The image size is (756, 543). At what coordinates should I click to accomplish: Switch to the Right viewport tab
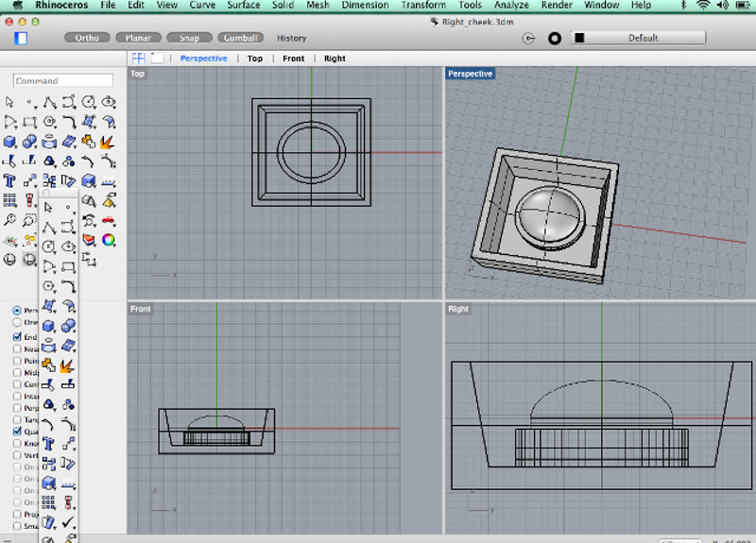click(335, 59)
